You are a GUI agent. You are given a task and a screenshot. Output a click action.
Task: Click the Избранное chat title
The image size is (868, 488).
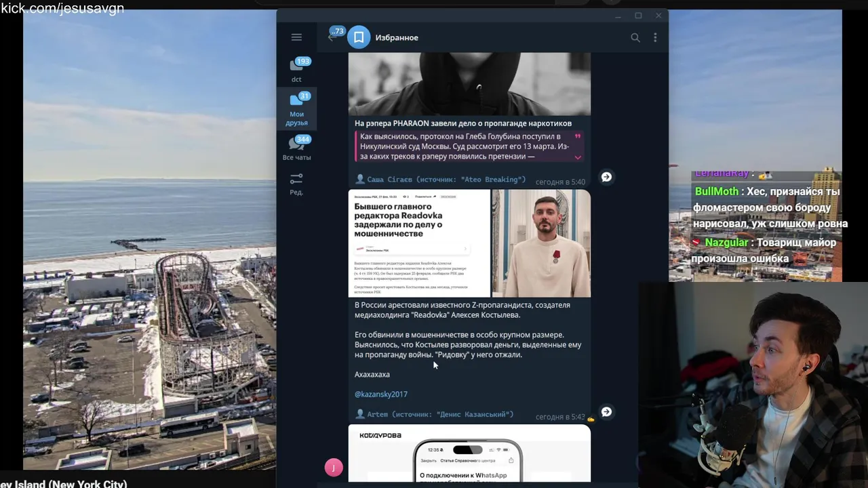(x=397, y=37)
